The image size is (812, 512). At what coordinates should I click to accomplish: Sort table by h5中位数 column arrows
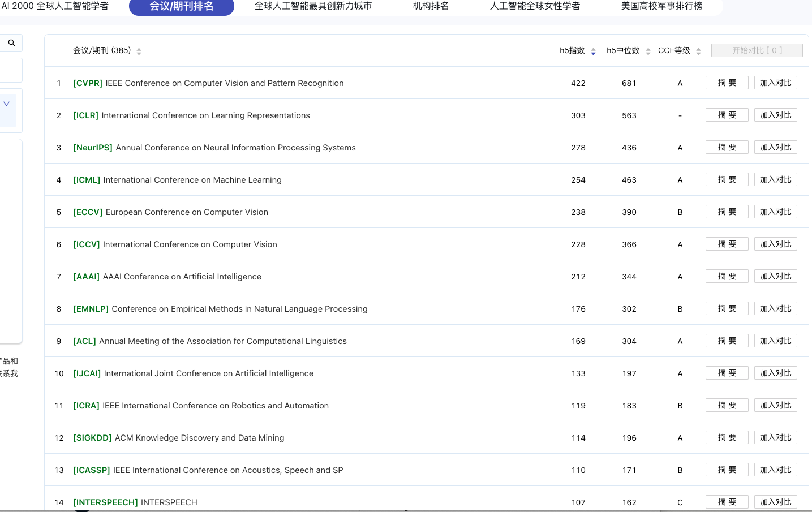click(x=648, y=50)
